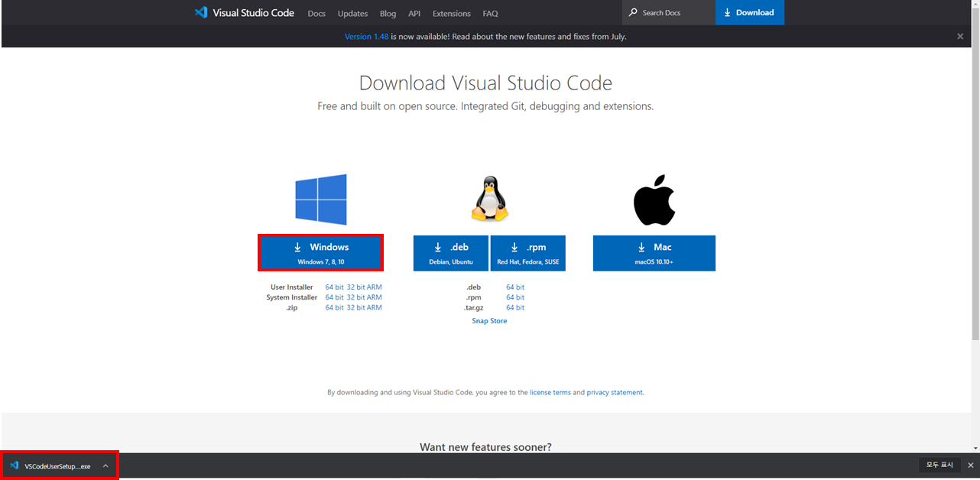Image resolution: width=980 pixels, height=480 pixels.
Task: Dismiss the Version 1.48 notification banner
Action: click(x=960, y=36)
